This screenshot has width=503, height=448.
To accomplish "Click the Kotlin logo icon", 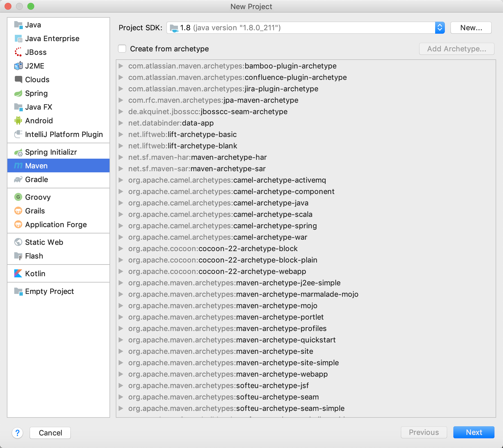I will [18, 274].
